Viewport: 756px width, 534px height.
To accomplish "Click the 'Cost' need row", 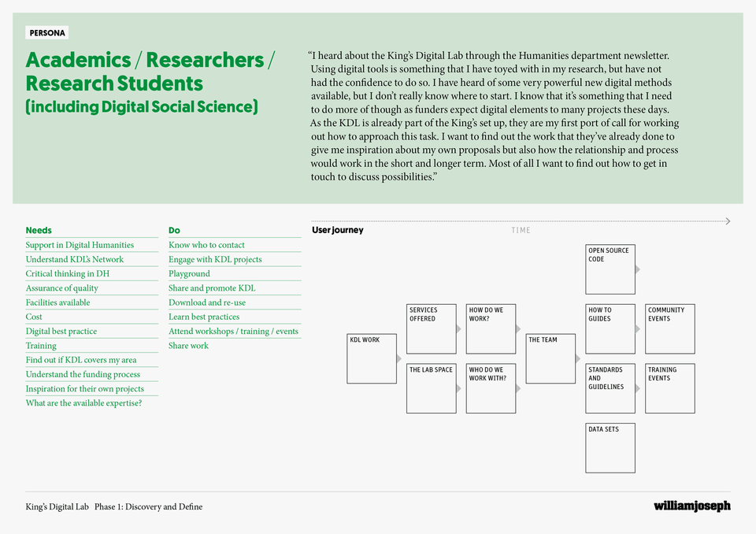I will pos(91,317).
